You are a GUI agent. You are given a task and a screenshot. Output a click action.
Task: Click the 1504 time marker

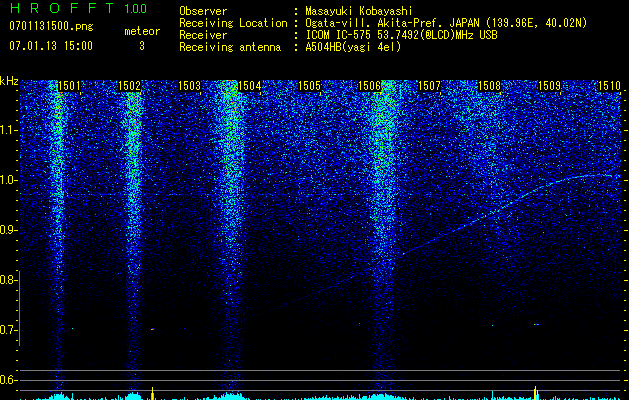pos(250,86)
